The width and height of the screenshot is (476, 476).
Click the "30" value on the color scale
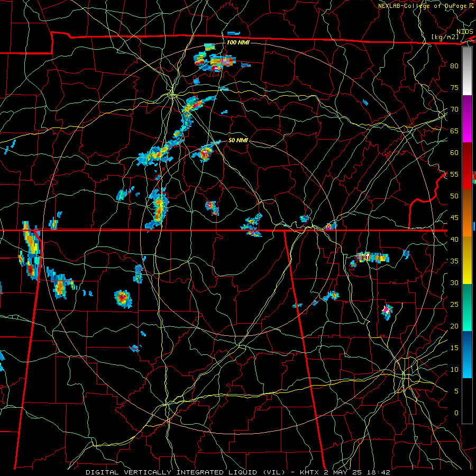(x=454, y=282)
